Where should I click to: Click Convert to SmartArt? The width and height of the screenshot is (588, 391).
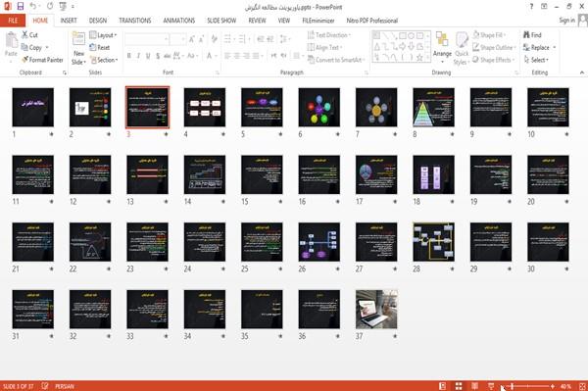335,60
